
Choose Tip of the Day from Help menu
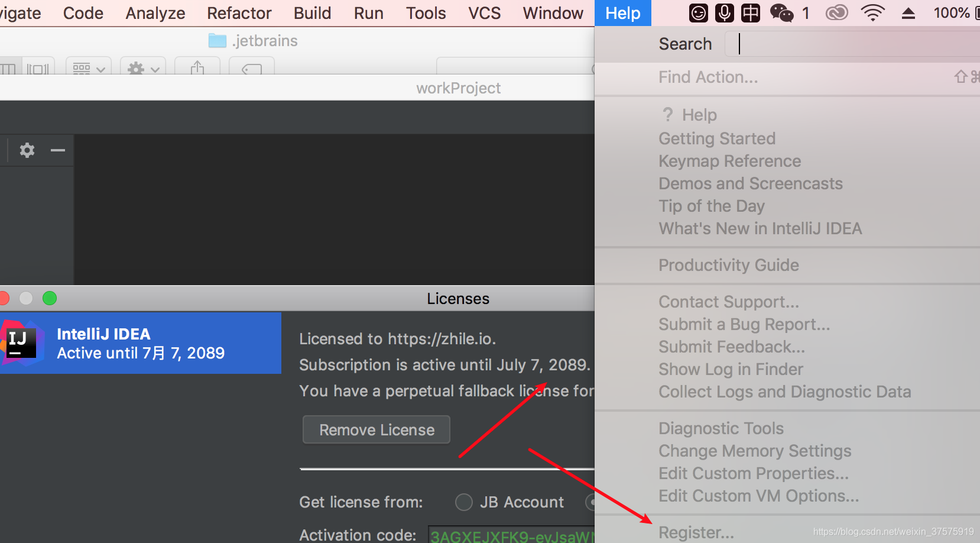(x=712, y=206)
